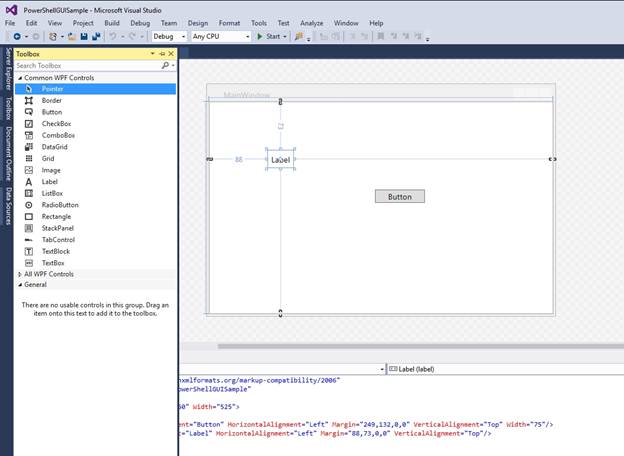This screenshot has width=624, height=456.
Task: Open the Toolbox window position dropdown arrow
Action: pos(152,54)
